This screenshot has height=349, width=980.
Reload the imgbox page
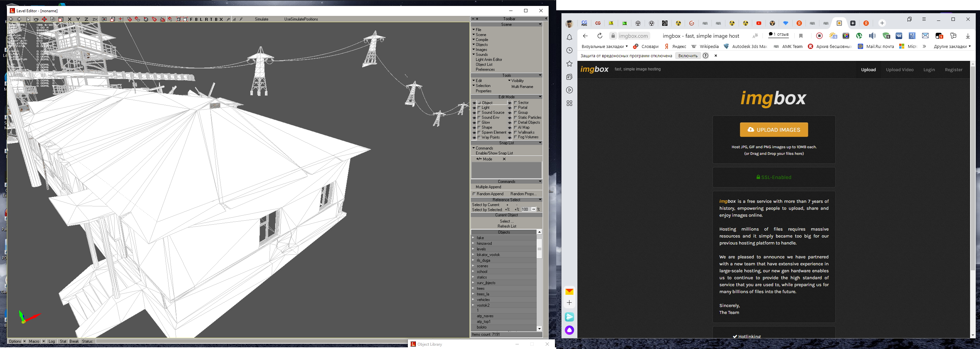(600, 36)
